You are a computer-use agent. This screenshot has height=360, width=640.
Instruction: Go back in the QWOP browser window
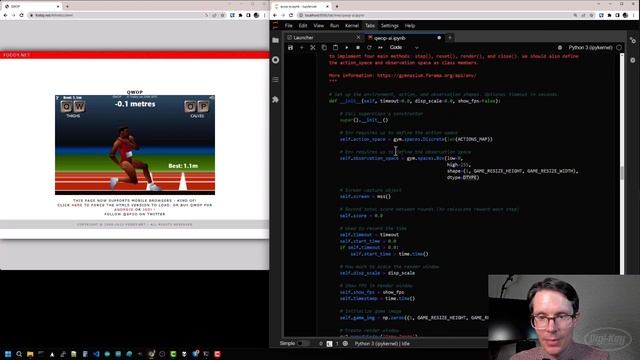(x=5, y=15)
